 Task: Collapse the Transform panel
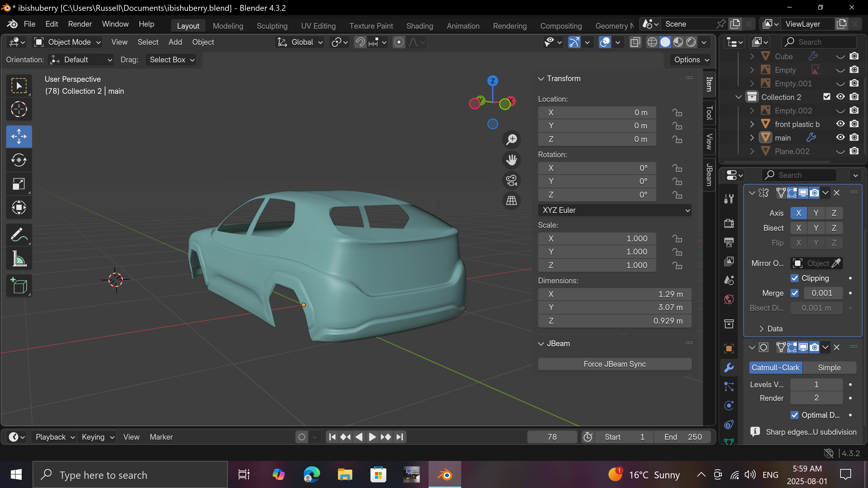[x=541, y=78]
